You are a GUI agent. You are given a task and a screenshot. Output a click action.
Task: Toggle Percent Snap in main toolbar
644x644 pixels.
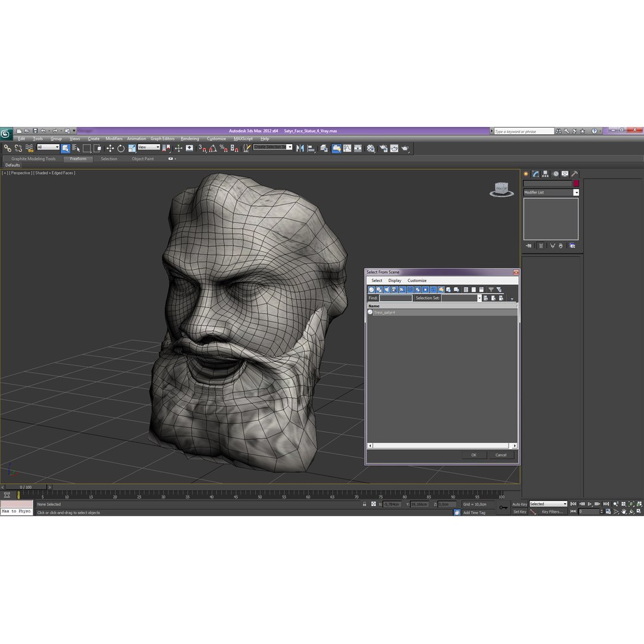pyautogui.click(x=224, y=148)
